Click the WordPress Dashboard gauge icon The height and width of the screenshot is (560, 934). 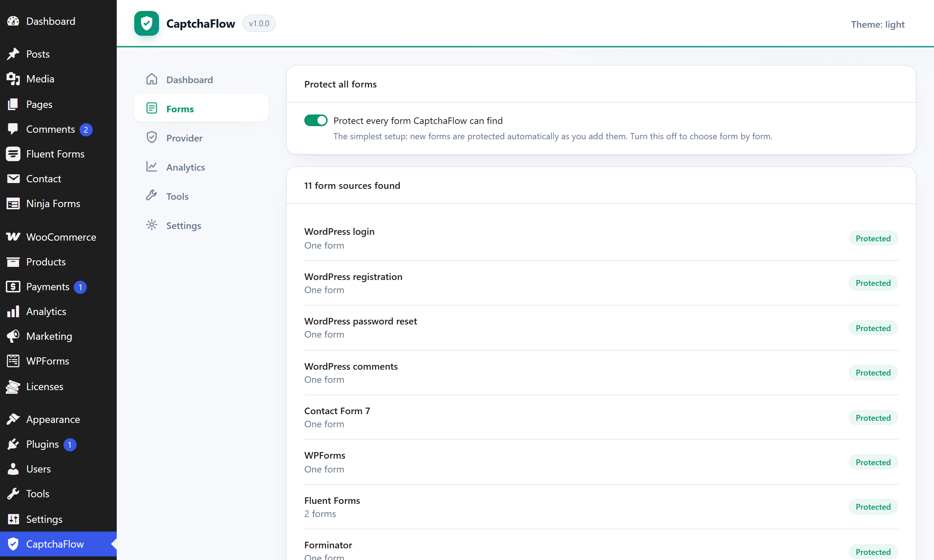pyautogui.click(x=13, y=21)
